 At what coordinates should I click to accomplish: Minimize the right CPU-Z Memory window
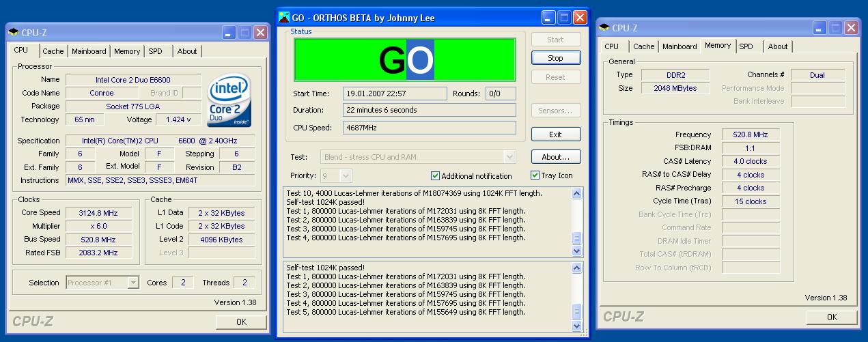click(x=820, y=27)
